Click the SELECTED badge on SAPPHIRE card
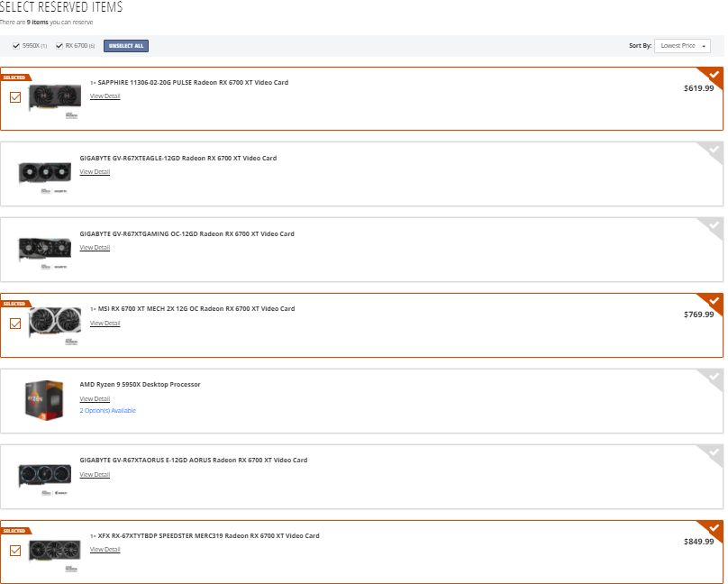This screenshot has height=584, width=728. 15,78
